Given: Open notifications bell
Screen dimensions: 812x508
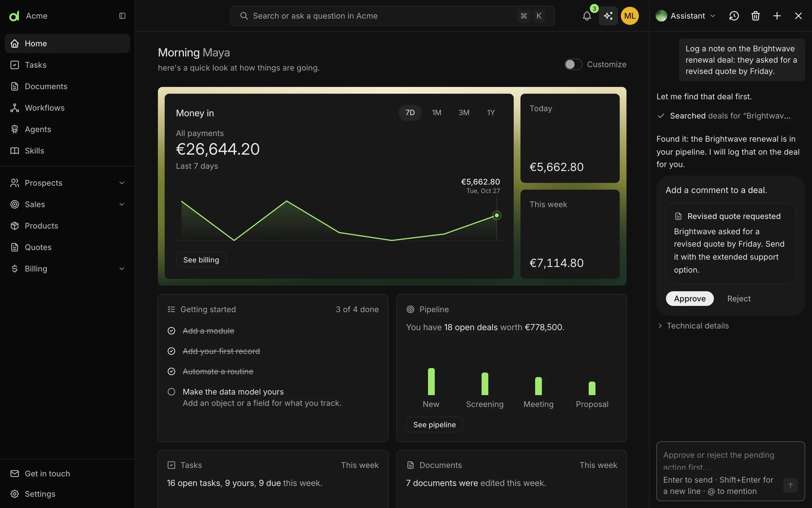Looking at the screenshot, I should 587,16.
